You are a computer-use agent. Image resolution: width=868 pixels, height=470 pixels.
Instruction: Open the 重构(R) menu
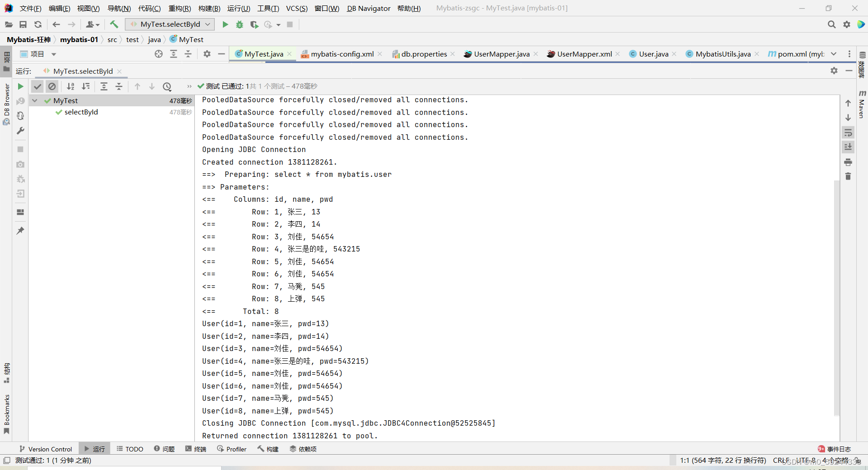point(180,8)
